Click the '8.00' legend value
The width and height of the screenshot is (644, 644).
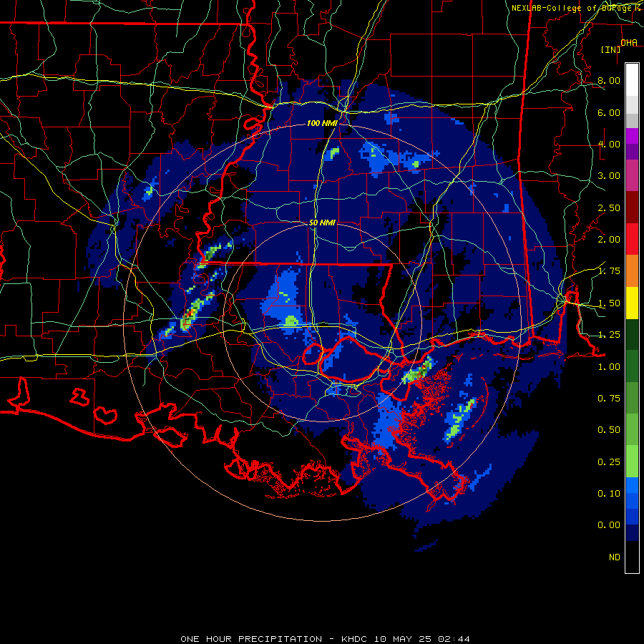pyautogui.click(x=609, y=80)
